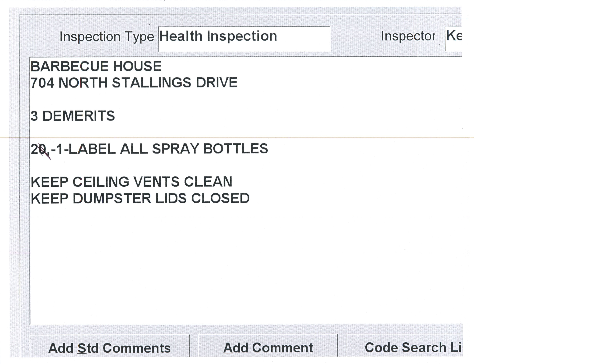Click the 3 DEMERITS line
This screenshot has width=600, height=364.
click(x=73, y=116)
